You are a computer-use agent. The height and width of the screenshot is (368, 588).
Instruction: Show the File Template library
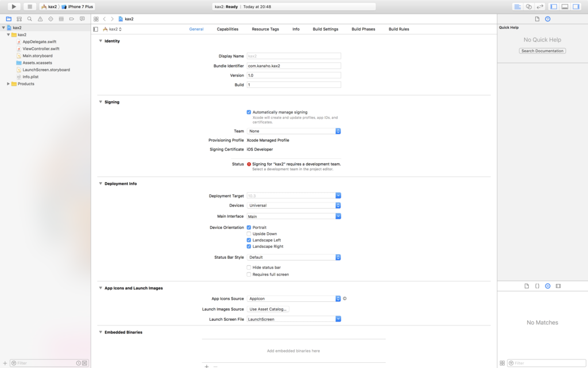tap(527, 286)
